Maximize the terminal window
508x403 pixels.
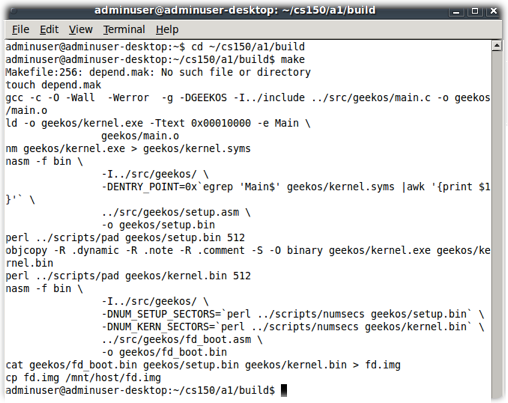(475, 11)
